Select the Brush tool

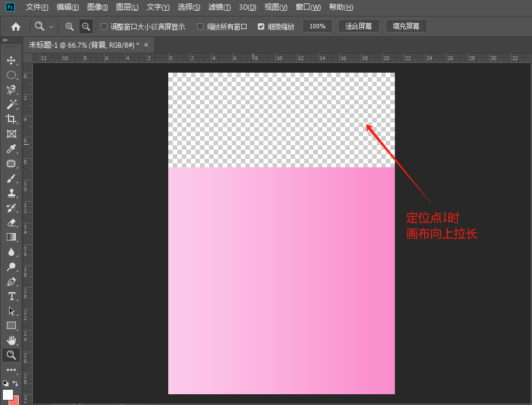point(11,178)
